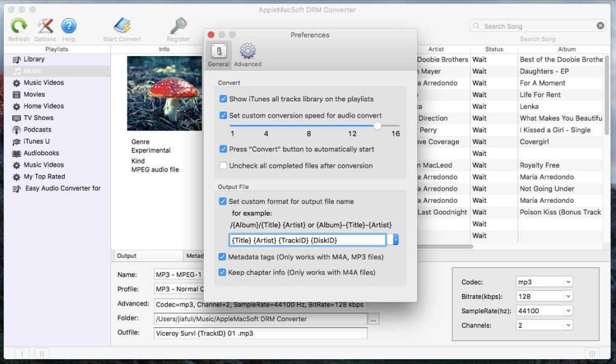Toggle Metadata tags checkbox
This screenshot has width=616, height=364.
coord(222,257)
